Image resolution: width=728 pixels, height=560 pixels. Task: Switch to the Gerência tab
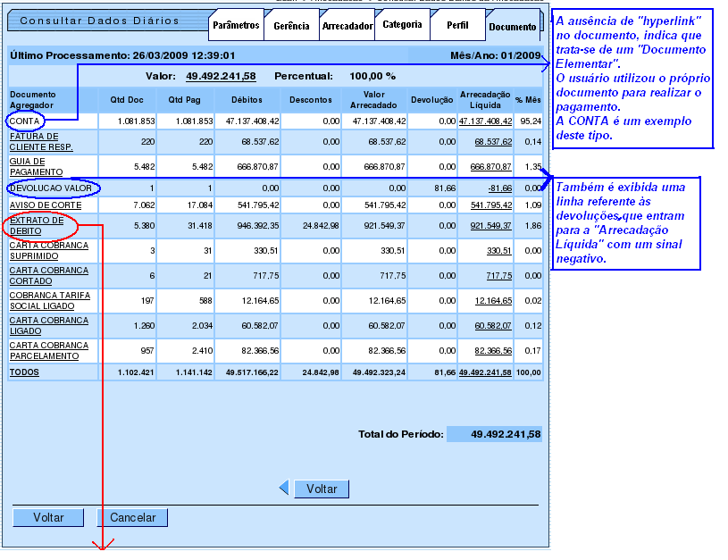291,26
